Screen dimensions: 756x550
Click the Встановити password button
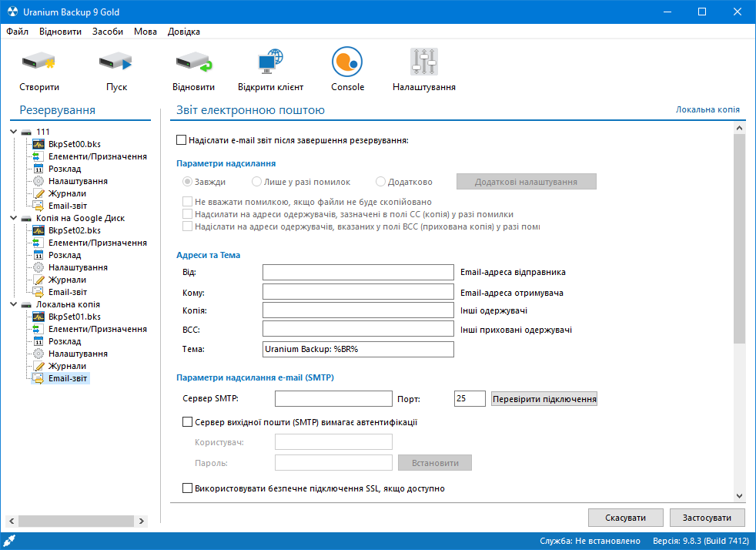point(435,463)
